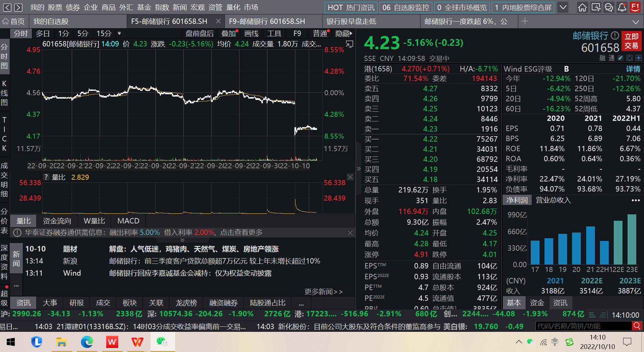Open the 06 自选股监控 button
644x352 pixels.
click(x=406, y=7)
